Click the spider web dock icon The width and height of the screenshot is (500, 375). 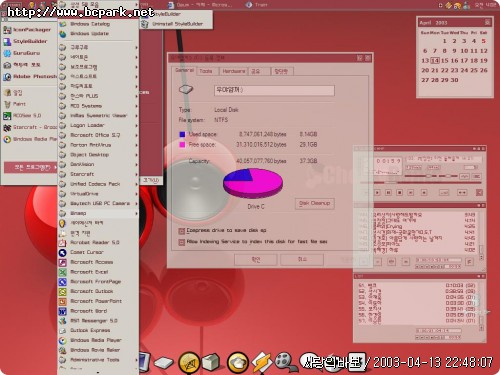tap(189, 362)
